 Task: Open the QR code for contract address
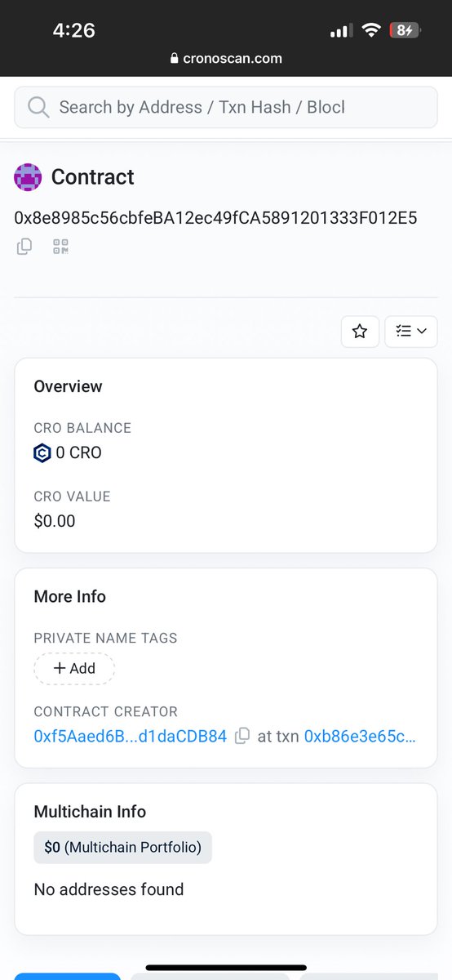coord(60,246)
